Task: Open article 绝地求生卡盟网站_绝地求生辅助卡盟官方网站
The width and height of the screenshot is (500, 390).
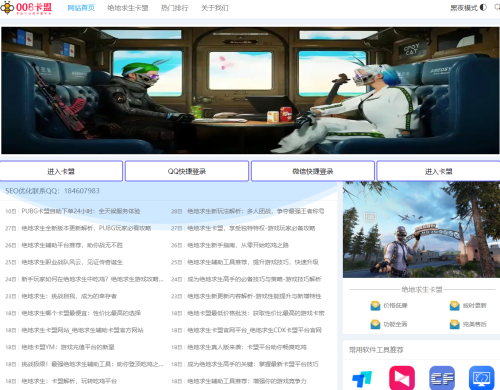Action: coord(82,330)
